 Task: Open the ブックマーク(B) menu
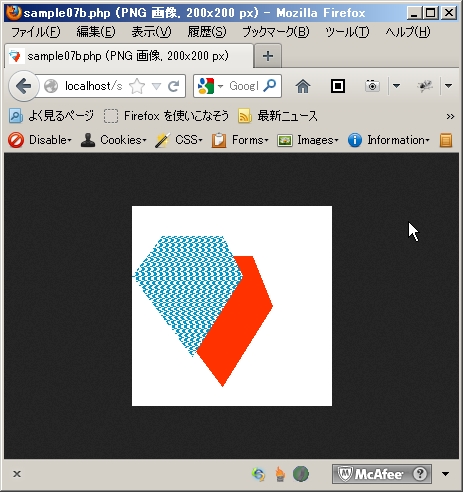point(276,32)
